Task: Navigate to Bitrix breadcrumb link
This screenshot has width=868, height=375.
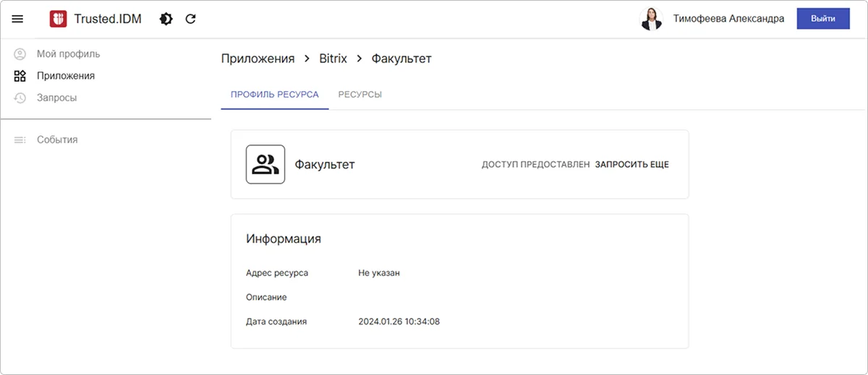Action: click(x=333, y=59)
